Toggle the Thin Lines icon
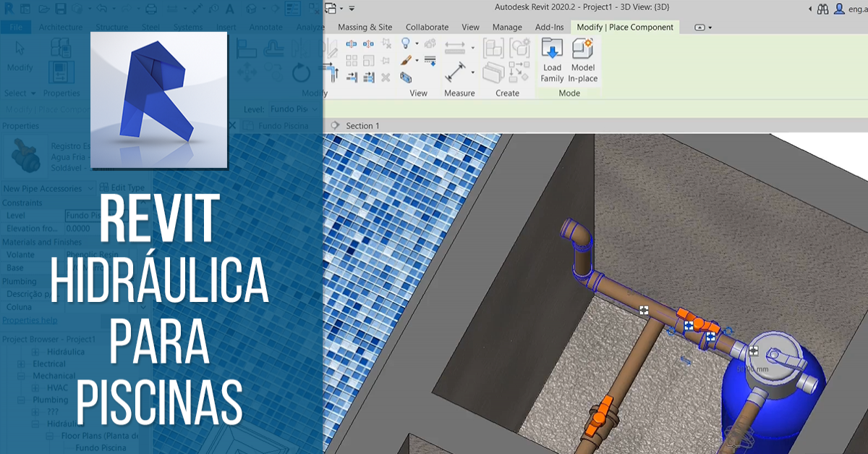The image size is (868, 454). tap(293, 9)
